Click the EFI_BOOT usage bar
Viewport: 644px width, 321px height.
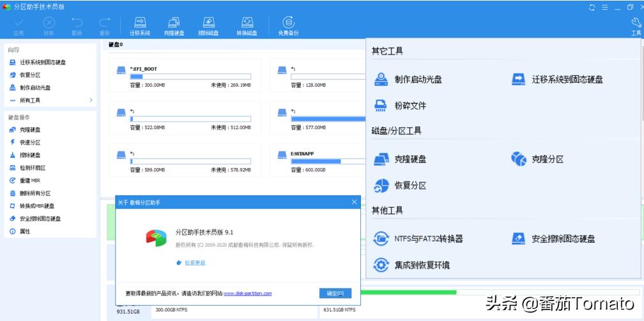[190, 77]
